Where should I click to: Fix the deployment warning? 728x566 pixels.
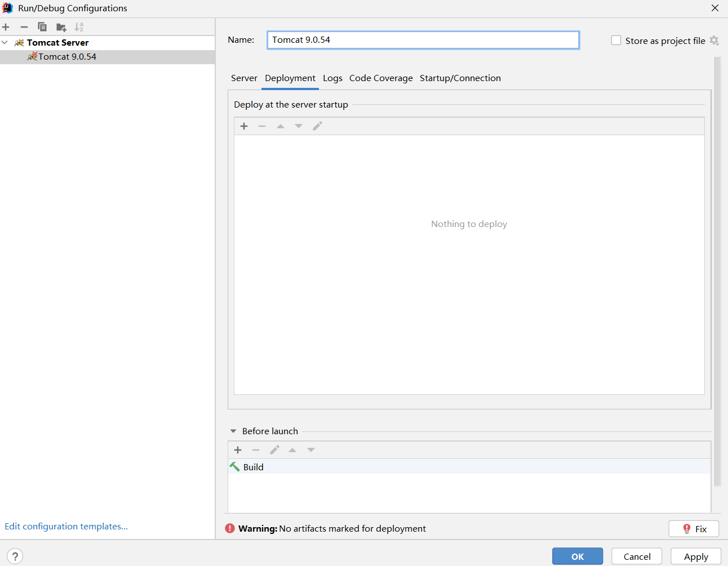click(694, 529)
